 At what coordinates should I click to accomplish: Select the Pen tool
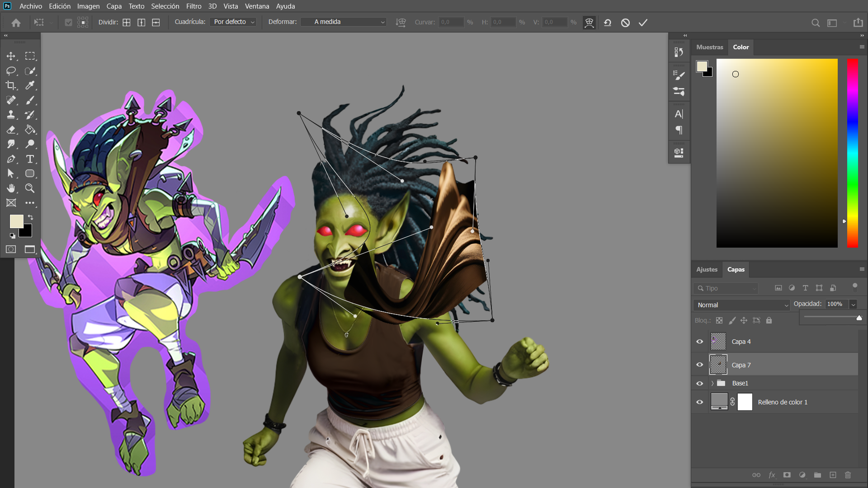(x=11, y=159)
